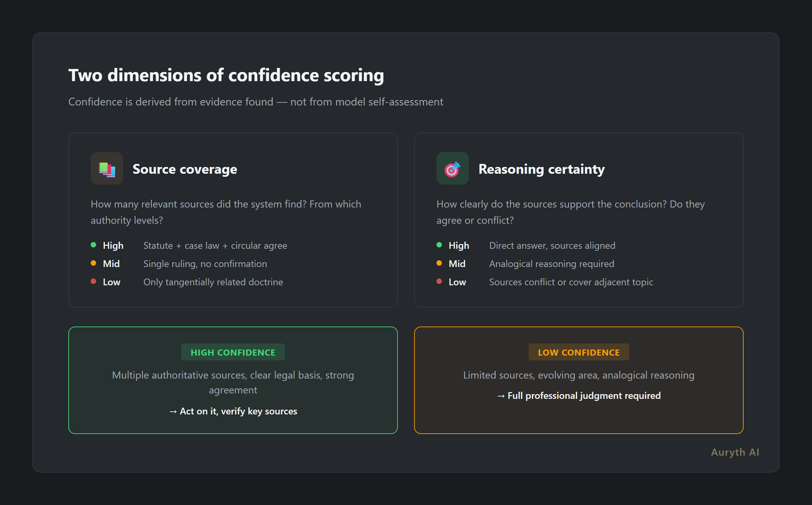Screen dimensions: 812x505
Task: Toggle the HIGH CONFIDENCE badge
Action: coord(233,352)
